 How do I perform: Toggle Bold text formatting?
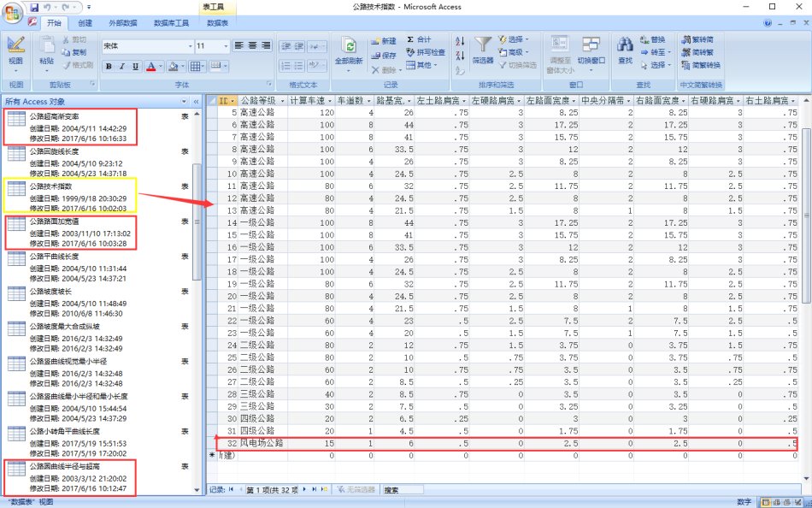pos(109,67)
